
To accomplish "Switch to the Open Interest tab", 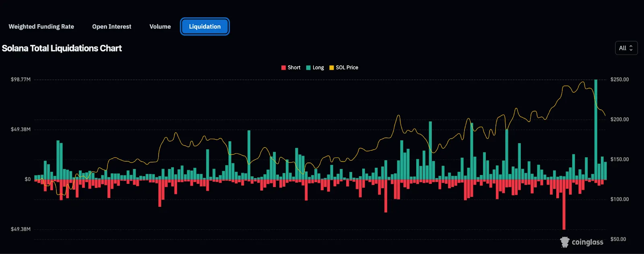I will pyautogui.click(x=111, y=27).
